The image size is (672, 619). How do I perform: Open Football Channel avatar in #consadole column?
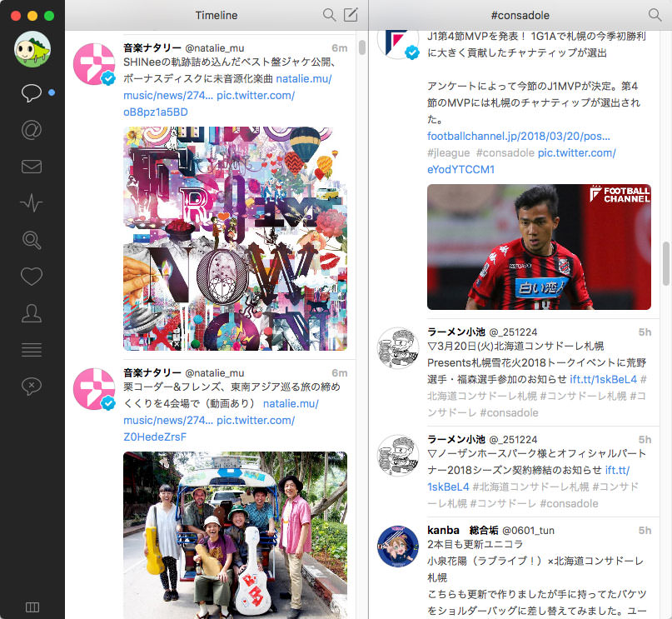coord(398,45)
